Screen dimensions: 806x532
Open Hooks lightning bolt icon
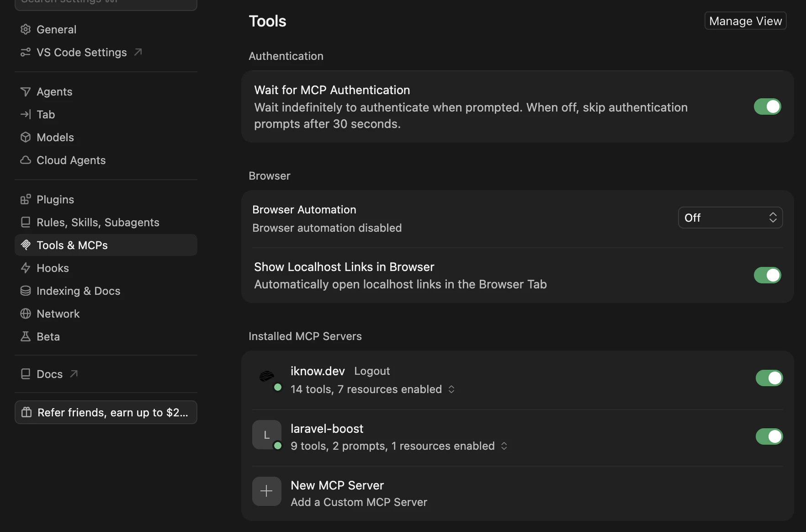[26, 268]
